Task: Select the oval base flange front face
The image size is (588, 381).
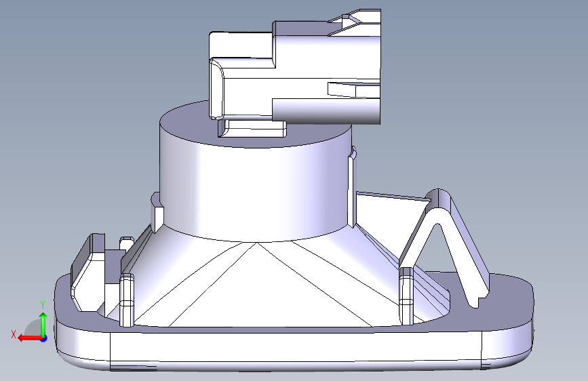Action: coord(295,346)
